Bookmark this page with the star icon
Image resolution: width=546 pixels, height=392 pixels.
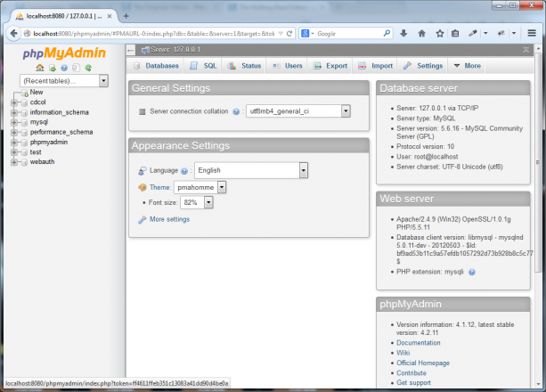click(x=440, y=34)
